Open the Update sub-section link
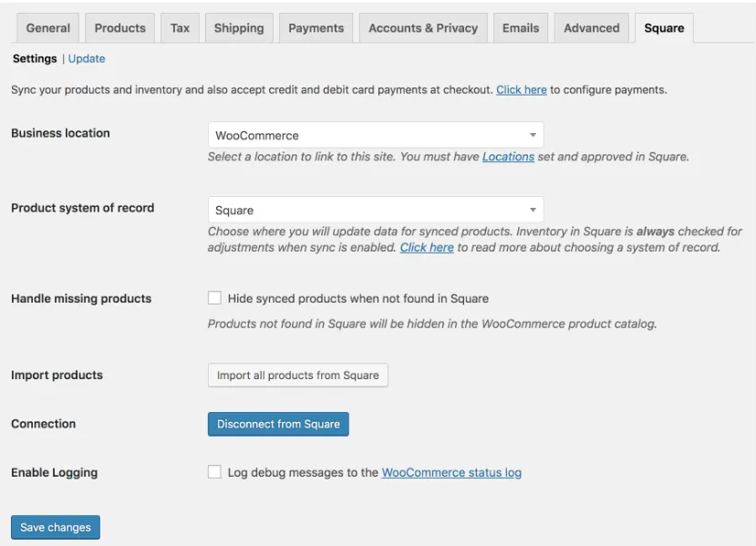 87,58
